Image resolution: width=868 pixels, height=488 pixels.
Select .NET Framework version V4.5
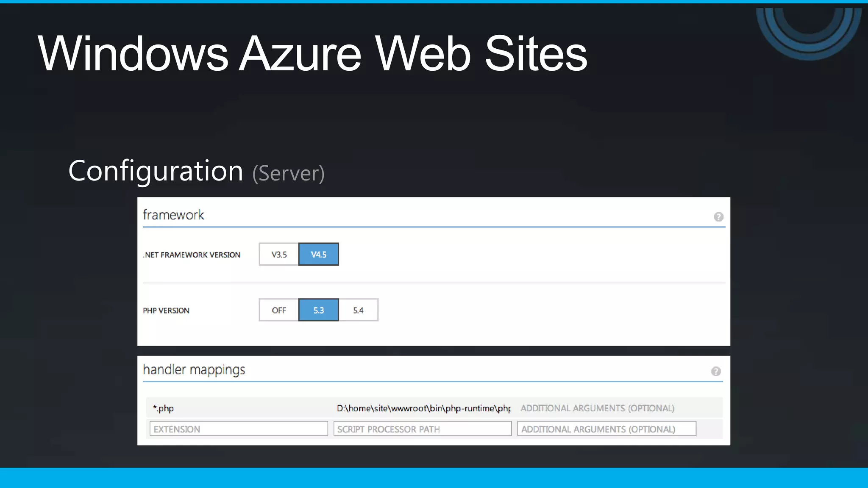point(319,254)
